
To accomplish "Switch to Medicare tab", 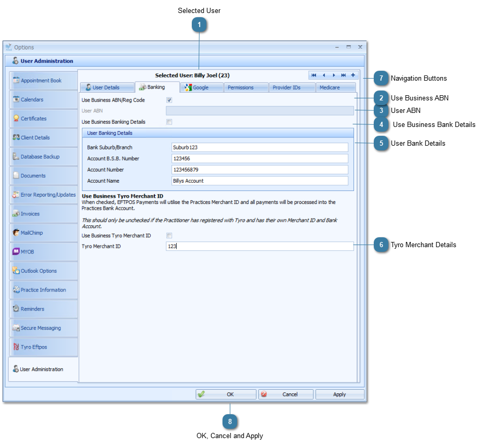I will [x=336, y=87].
